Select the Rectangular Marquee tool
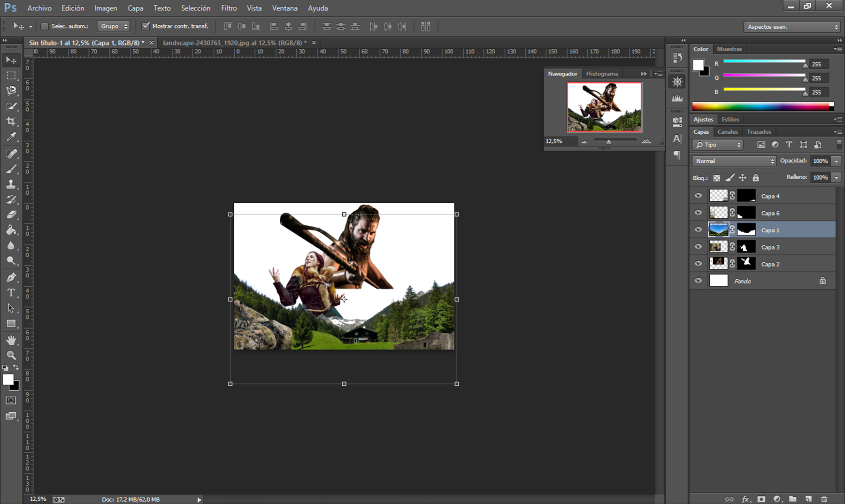845x504 pixels. (11, 76)
